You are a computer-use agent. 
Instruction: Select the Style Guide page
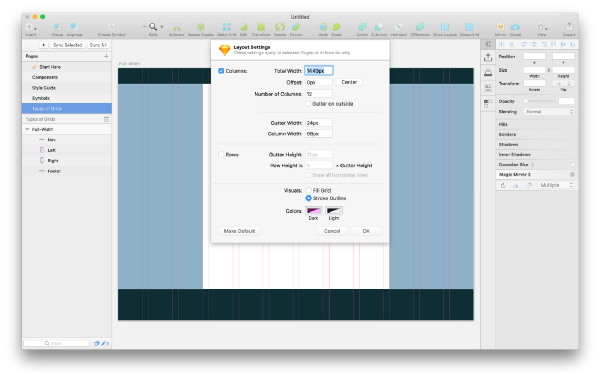point(44,88)
